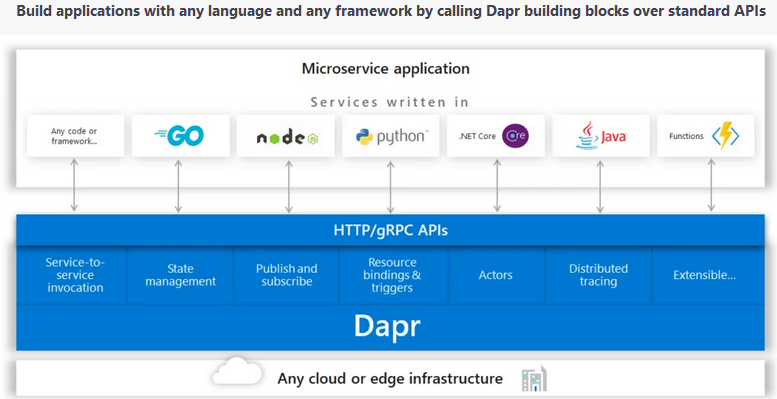Choose the Distributed tracing block

click(x=599, y=275)
